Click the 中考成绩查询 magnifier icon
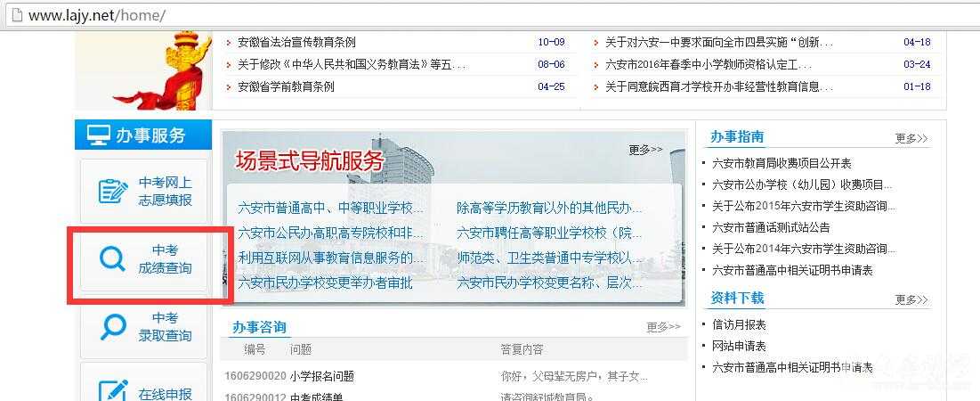Viewport: 980px width, 401px height. pos(112,259)
